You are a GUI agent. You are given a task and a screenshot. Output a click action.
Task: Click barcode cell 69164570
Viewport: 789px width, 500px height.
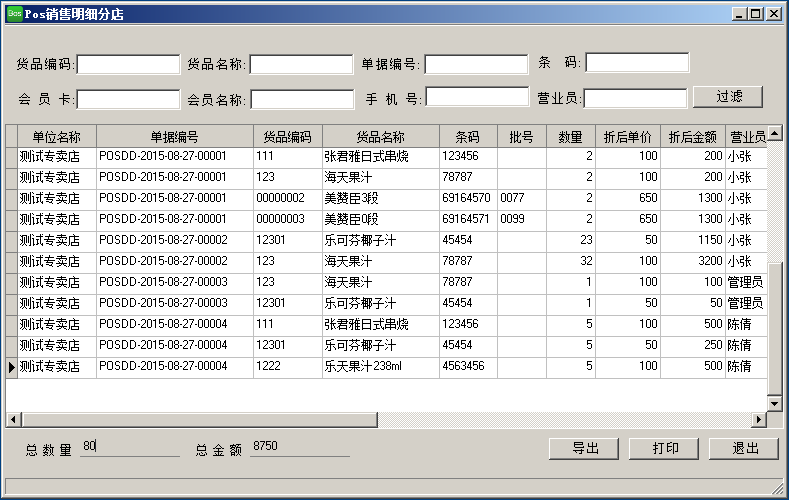coord(468,198)
